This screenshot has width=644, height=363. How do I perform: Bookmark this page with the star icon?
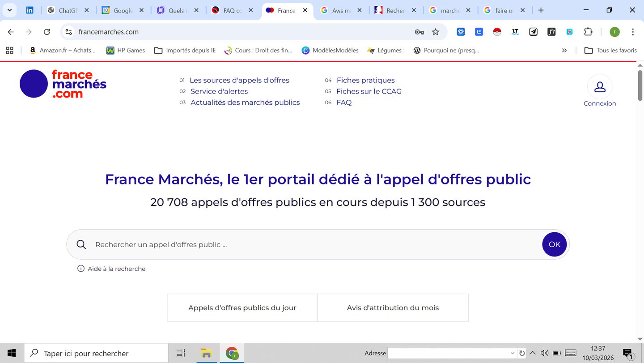tap(436, 32)
